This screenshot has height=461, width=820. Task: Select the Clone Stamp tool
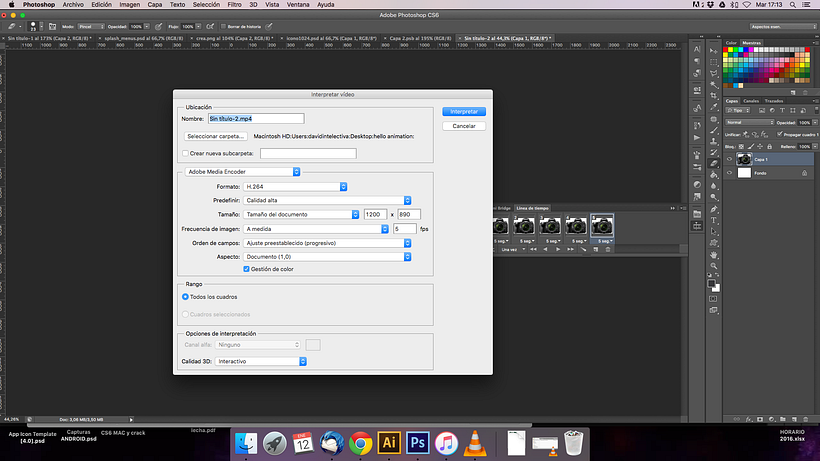[714, 141]
